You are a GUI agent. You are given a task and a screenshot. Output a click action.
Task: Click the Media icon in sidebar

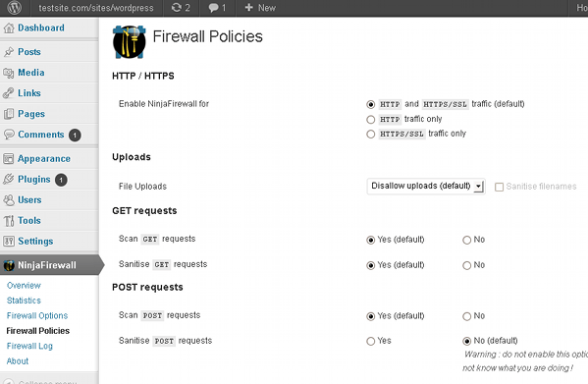point(9,73)
